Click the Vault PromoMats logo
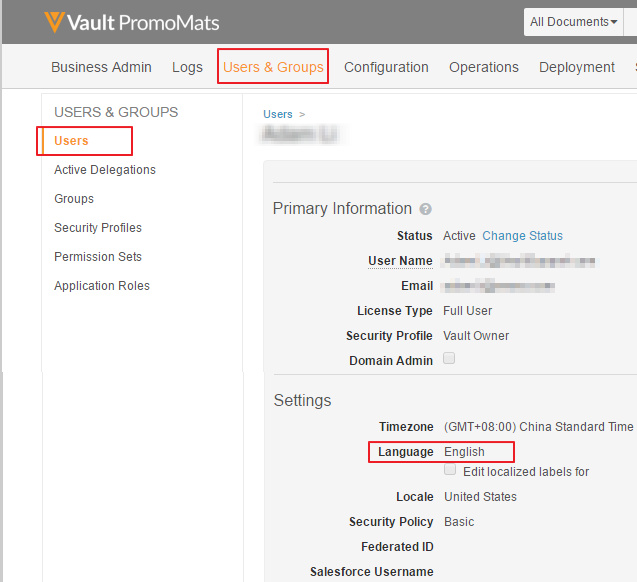Screen dimensions: 637x582 pyautogui.click(x=131, y=22)
